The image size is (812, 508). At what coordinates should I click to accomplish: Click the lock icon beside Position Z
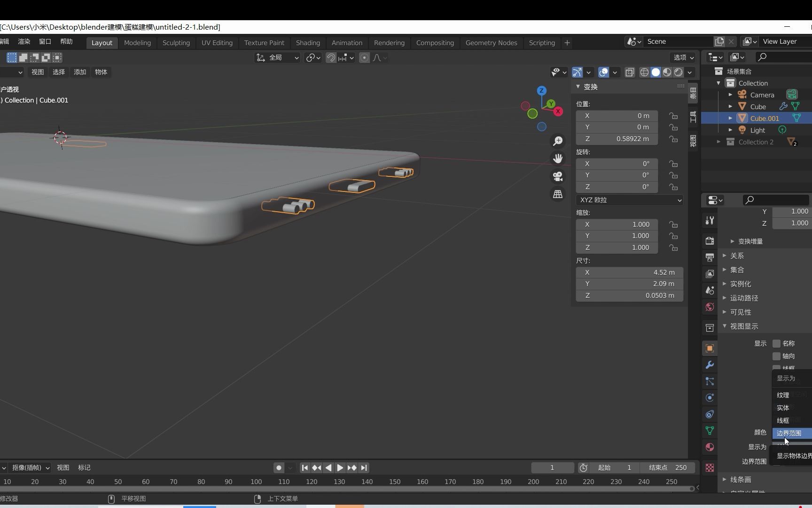pyautogui.click(x=673, y=139)
